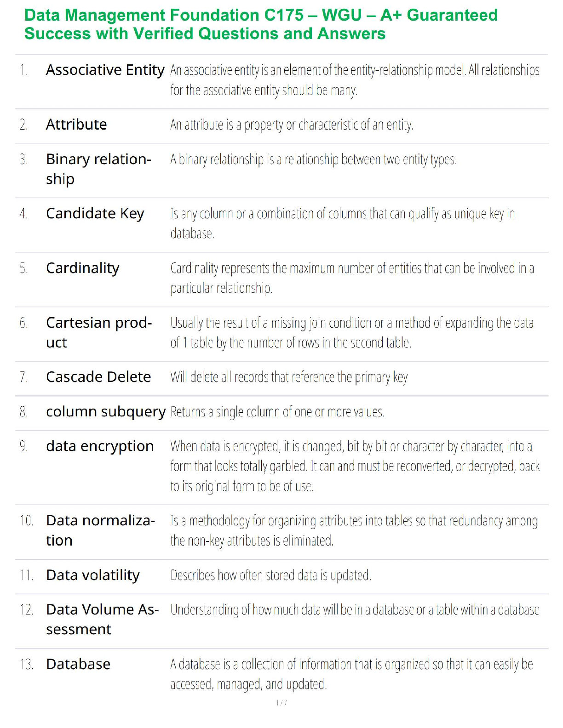Click the "data encryption" term

click(x=100, y=446)
